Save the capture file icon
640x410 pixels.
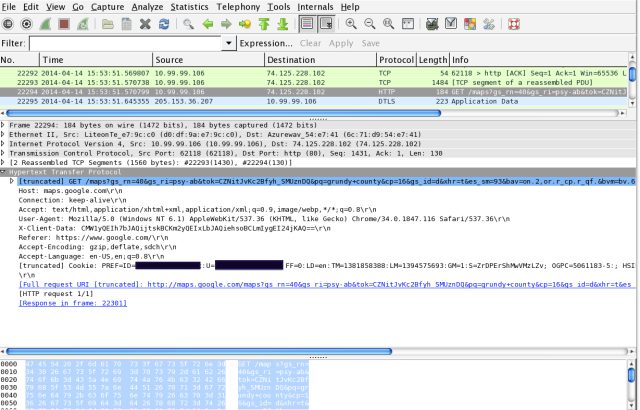tap(127, 24)
